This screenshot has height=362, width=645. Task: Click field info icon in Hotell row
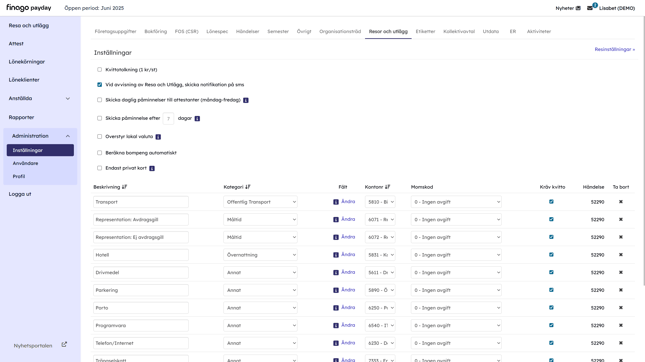336,255
